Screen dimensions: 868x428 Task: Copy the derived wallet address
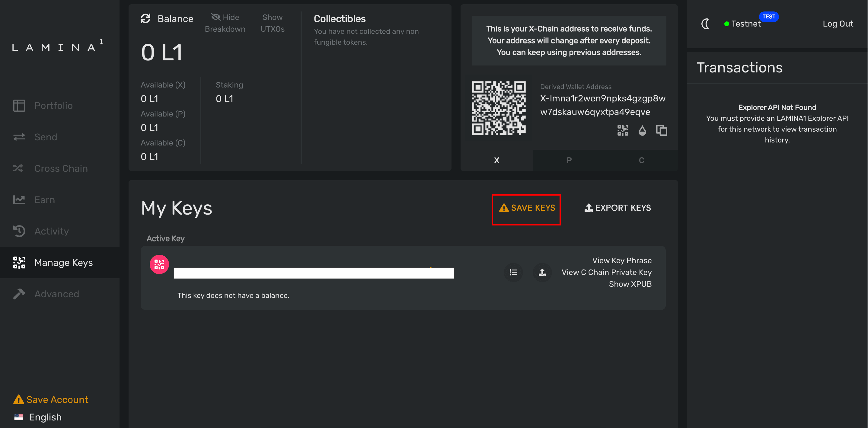pos(662,130)
